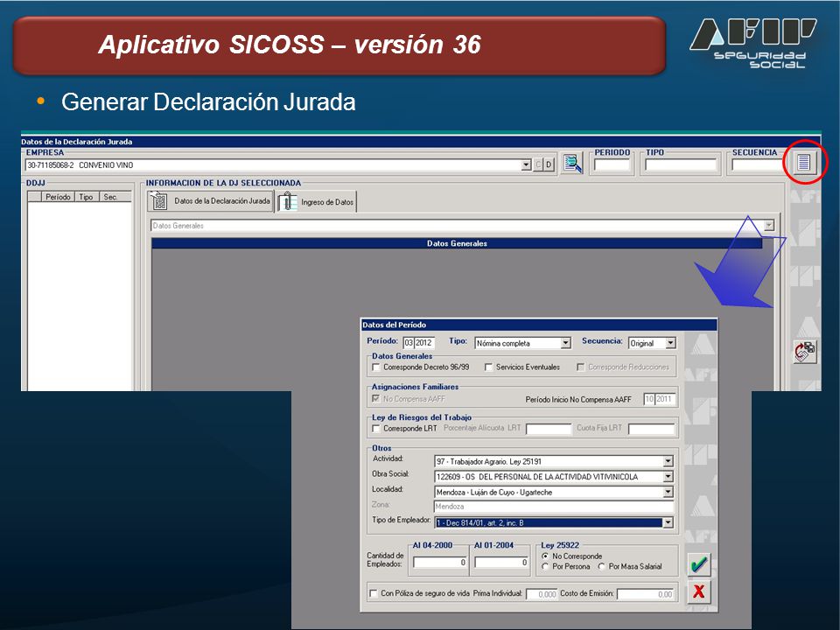Click the Tipo column header in DDJJ list
840x630 pixels.
87,197
